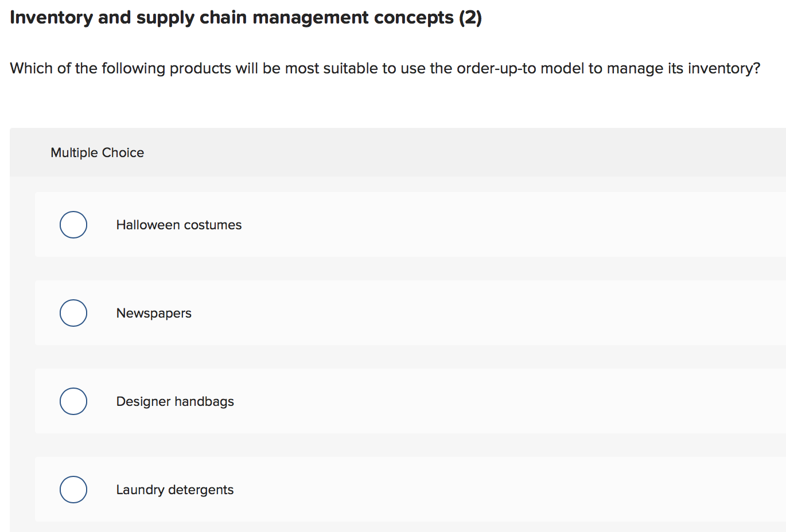Select the Halloween costumes radio button

[x=73, y=225]
